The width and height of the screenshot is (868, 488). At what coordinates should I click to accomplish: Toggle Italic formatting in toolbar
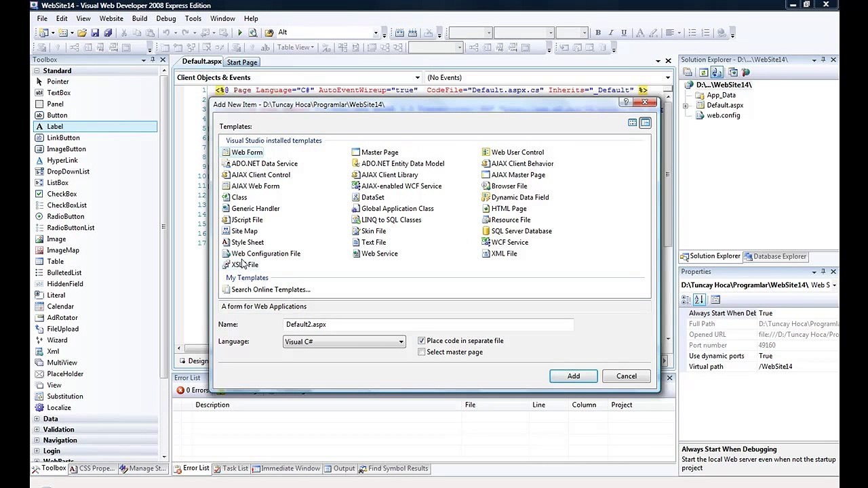610,33
